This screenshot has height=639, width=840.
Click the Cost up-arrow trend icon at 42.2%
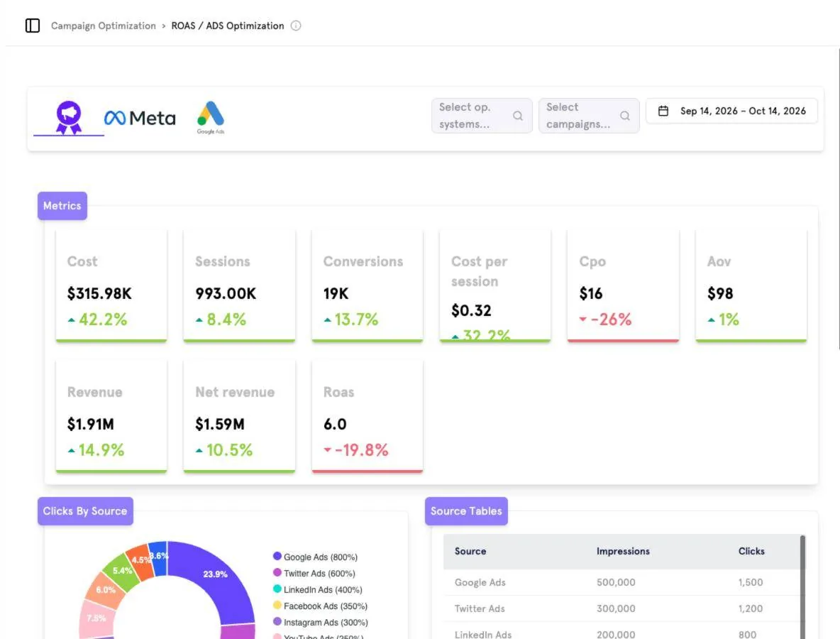tap(71, 320)
